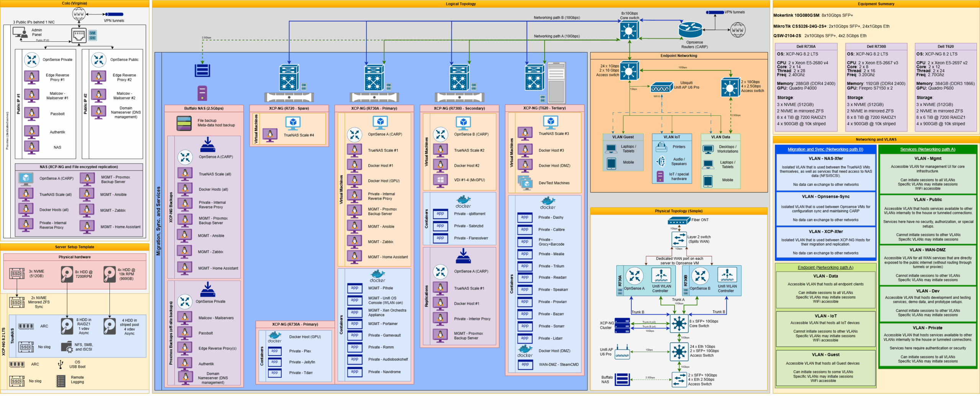Click the VDI #1-4 (MxGPU) Windows icon
This screenshot has height=410, width=980.
point(440,180)
